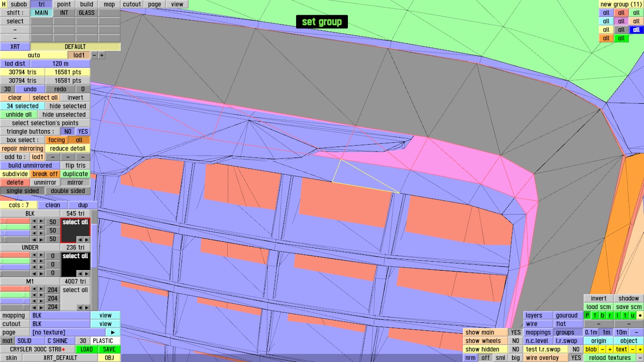Viewport: 644px width, 362px height.
Task: Click right arrow of M1 red slider
Action: coord(41,290)
